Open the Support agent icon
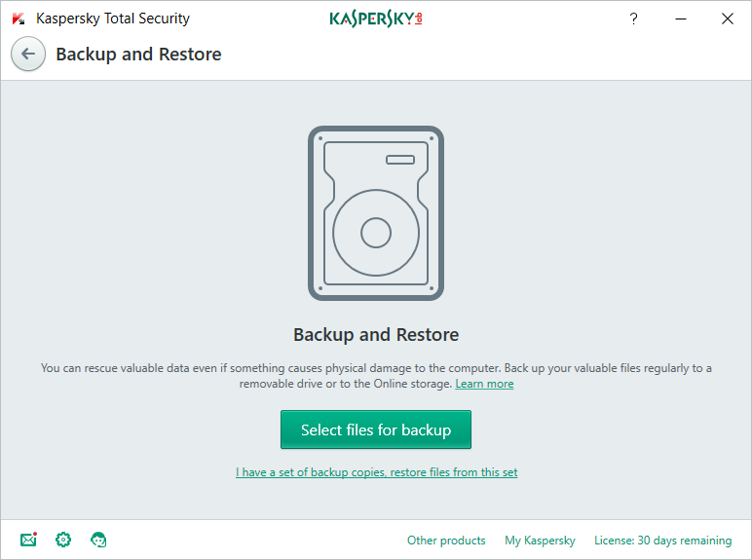This screenshot has width=752, height=560. tap(98, 540)
